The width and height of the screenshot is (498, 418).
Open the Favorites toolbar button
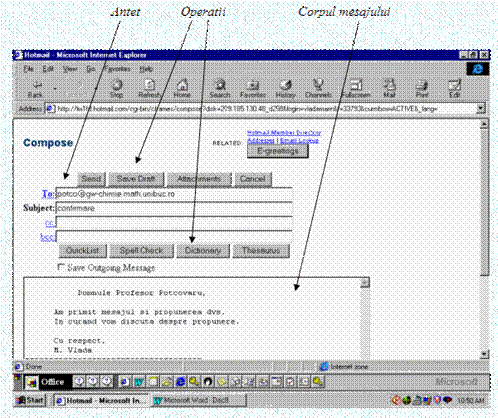[253, 89]
